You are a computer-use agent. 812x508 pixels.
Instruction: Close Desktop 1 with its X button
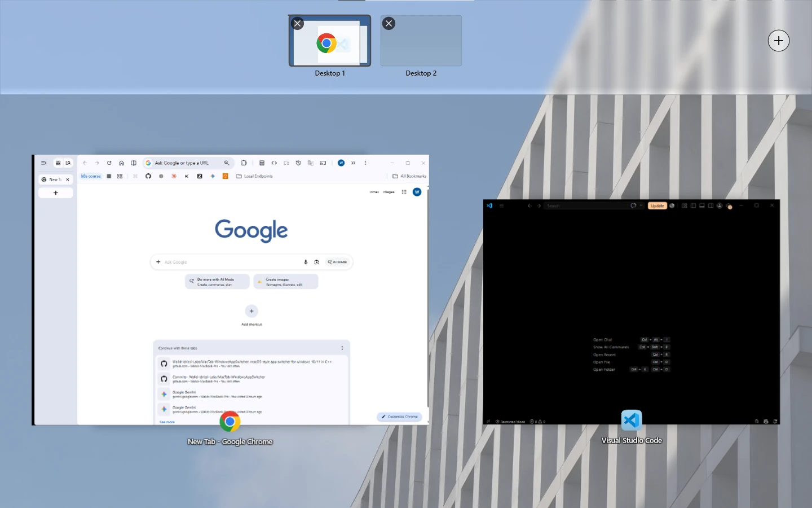point(298,24)
